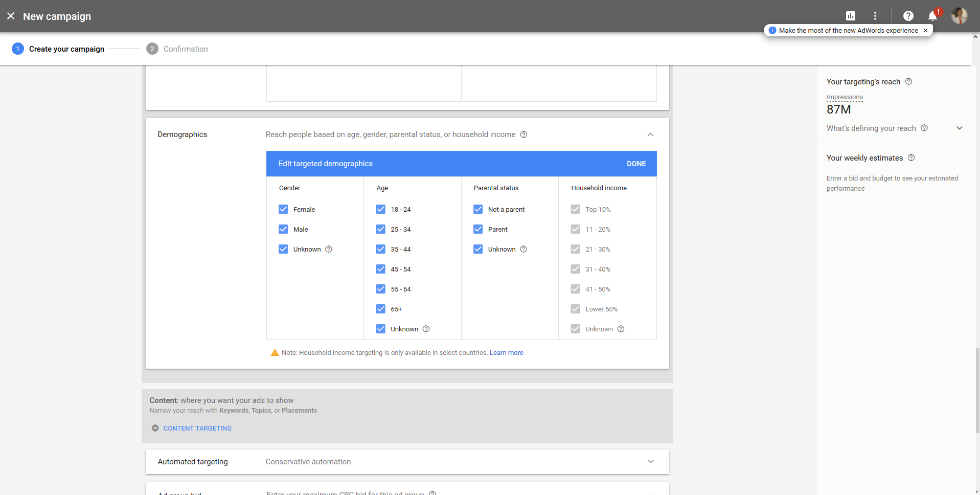Open the Learn more link about income targeting
The image size is (980, 495).
pyautogui.click(x=506, y=352)
